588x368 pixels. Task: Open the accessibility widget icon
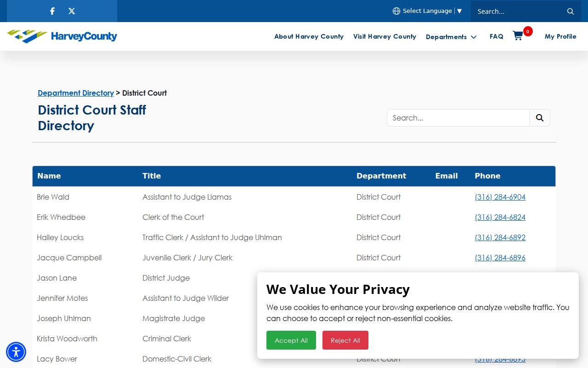tap(16, 352)
